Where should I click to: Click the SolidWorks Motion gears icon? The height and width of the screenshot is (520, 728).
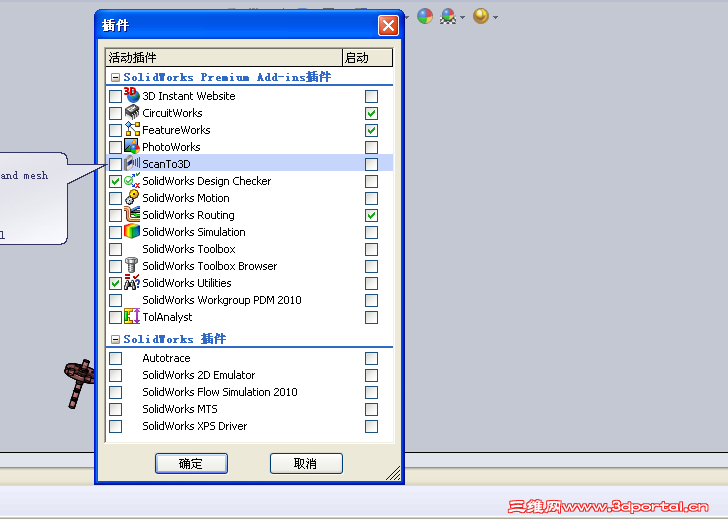click(132, 197)
